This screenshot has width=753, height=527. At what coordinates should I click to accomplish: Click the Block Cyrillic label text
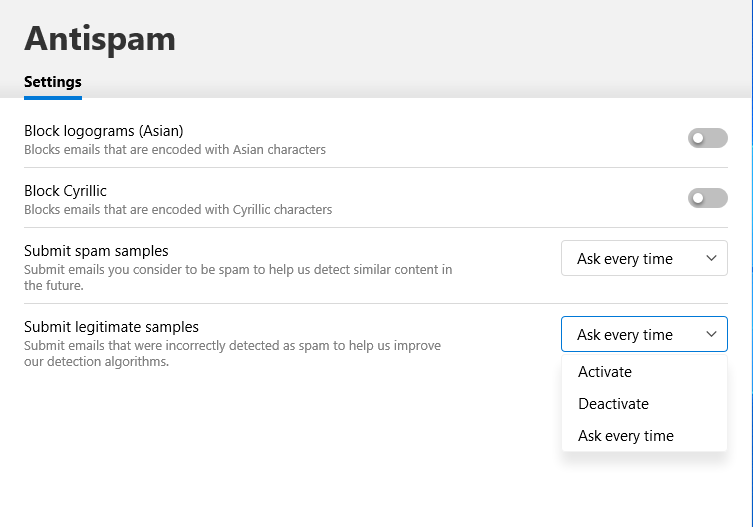click(x=65, y=191)
